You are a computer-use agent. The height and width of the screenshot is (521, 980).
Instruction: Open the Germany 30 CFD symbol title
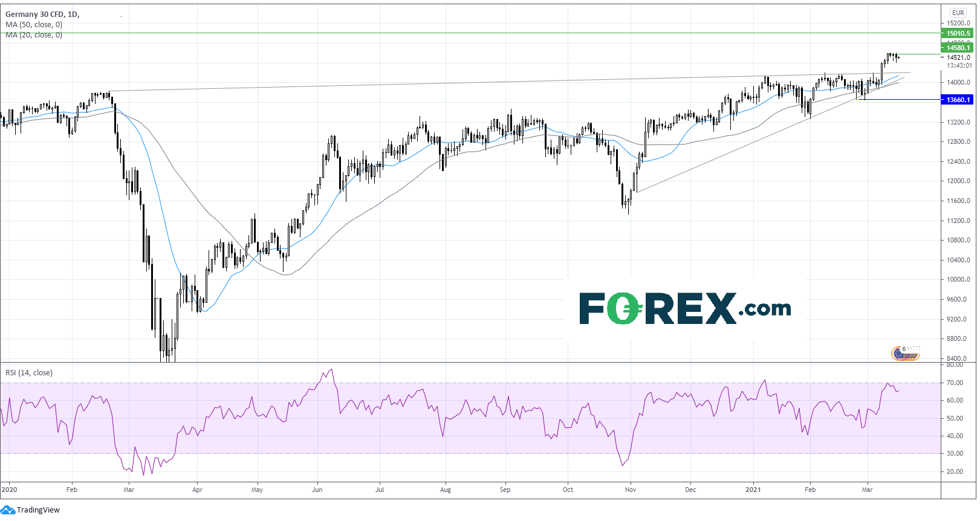[34, 14]
